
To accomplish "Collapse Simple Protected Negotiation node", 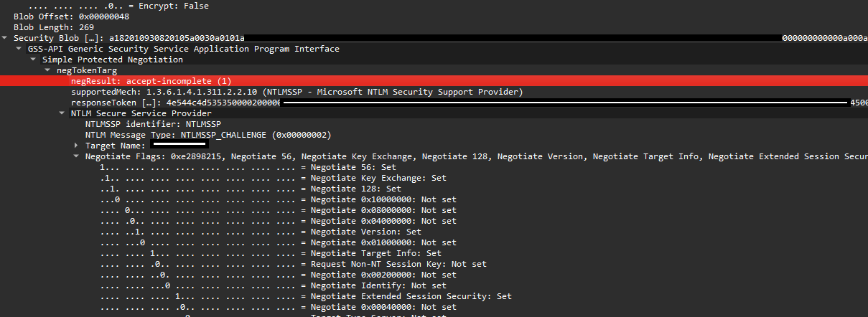I will (x=34, y=60).
